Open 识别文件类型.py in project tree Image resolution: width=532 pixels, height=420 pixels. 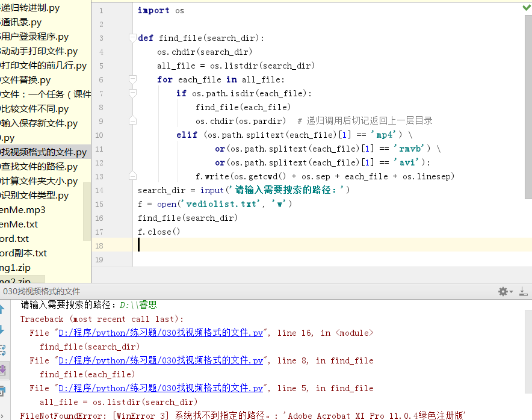(34, 196)
